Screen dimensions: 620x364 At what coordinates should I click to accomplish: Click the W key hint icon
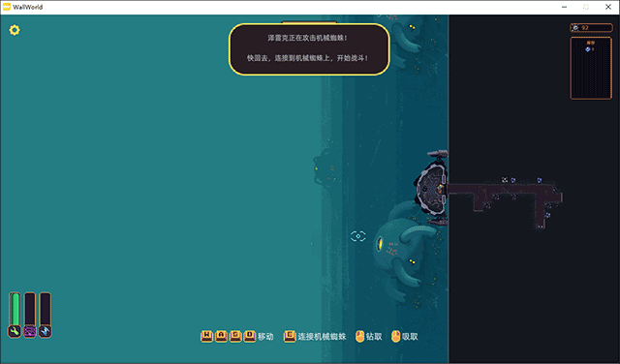206,336
